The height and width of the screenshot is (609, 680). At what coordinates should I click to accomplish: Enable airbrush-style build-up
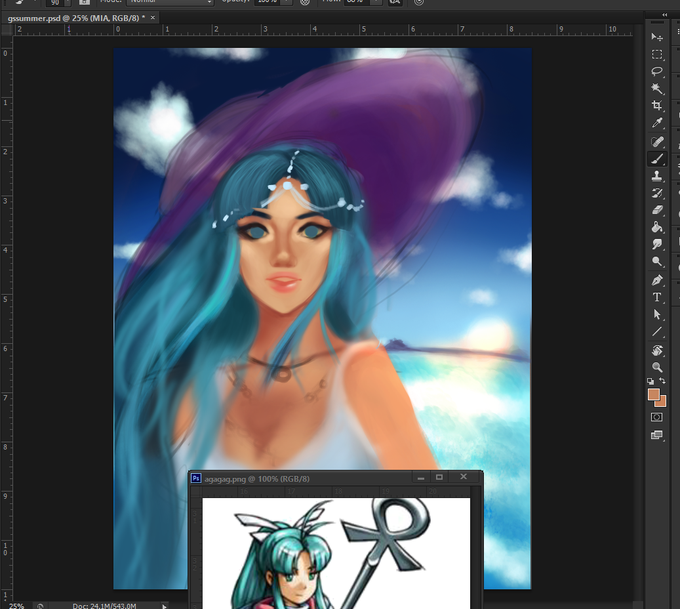pos(395,2)
